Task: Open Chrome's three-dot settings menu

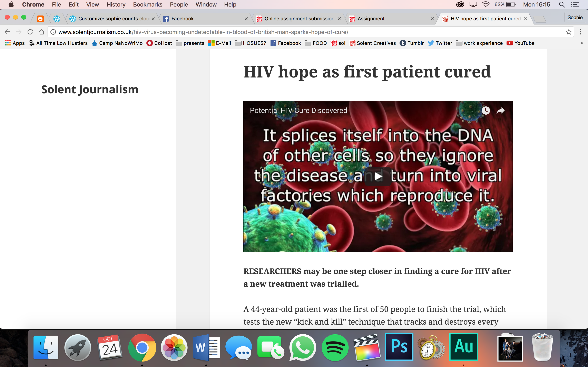Action: tap(581, 32)
